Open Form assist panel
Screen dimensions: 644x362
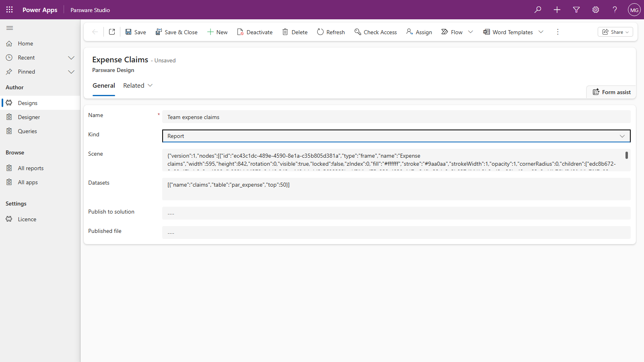coord(611,92)
